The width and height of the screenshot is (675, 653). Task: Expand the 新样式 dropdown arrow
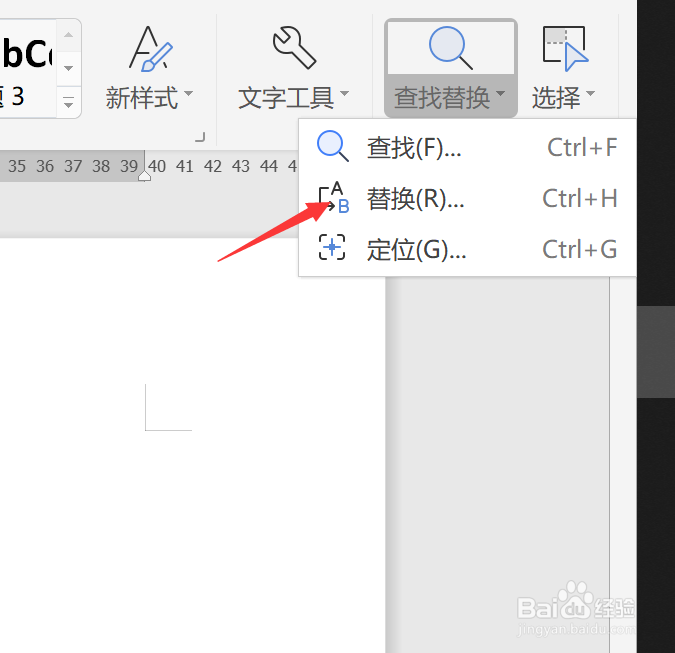189,93
